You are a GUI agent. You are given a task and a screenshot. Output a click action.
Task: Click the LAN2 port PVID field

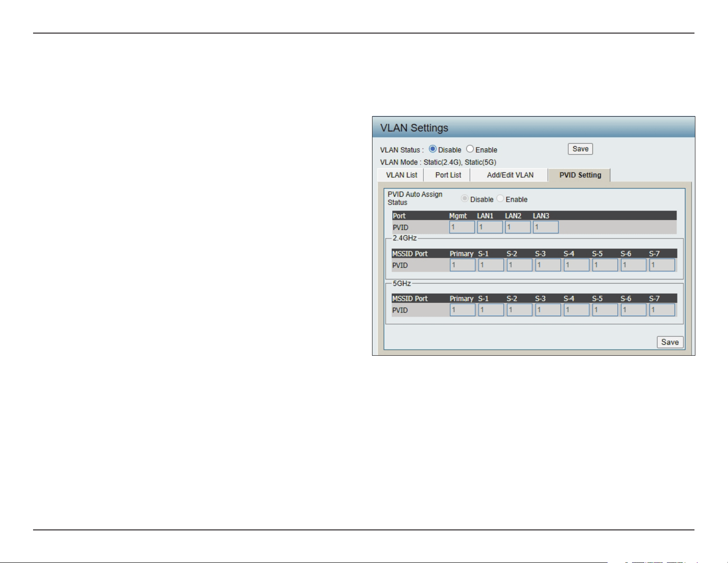point(518,227)
